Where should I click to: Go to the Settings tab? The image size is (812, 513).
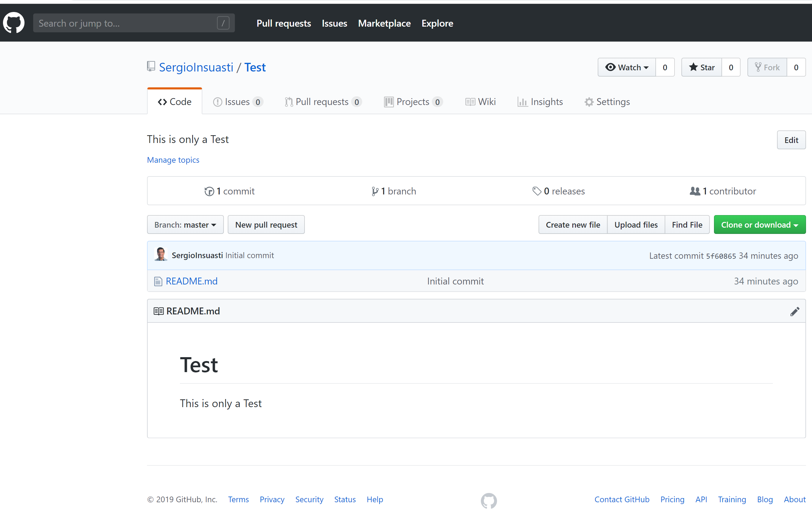pyautogui.click(x=607, y=102)
